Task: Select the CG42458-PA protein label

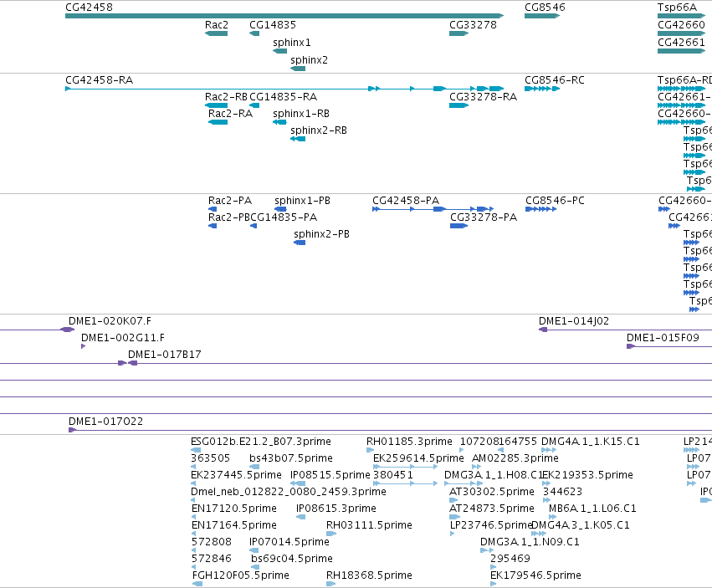Action: (406, 201)
